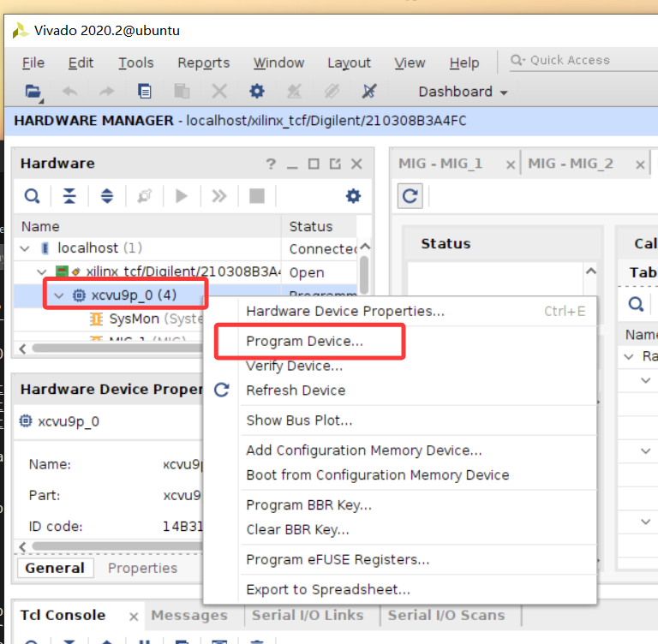Click the Hardware panel horizontal scrollbar
Viewport: 658px width, 644px height.
117,349
